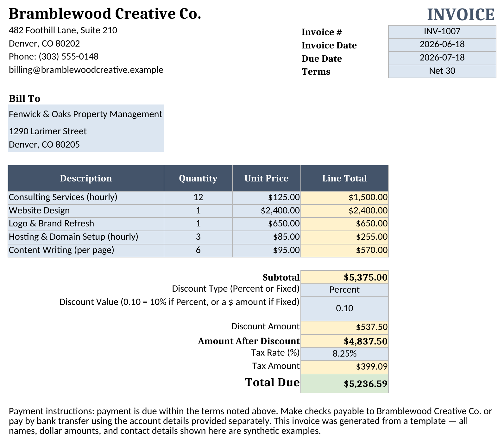Click the Total Due label
This screenshot has width=504, height=443.
272,383
